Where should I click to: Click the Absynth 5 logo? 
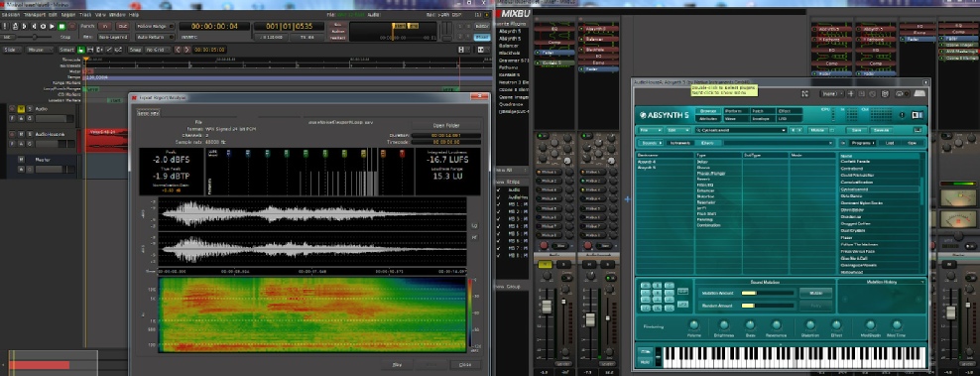[x=664, y=115]
